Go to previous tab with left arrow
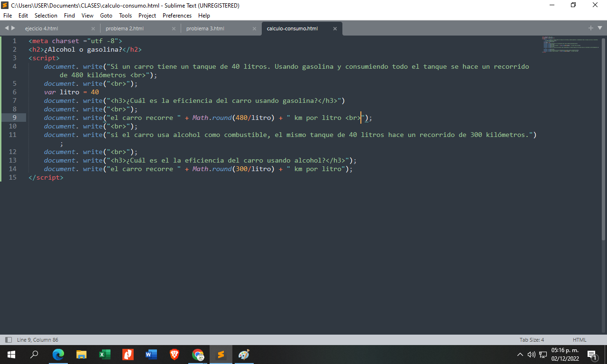The image size is (607, 364). [x=7, y=28]
